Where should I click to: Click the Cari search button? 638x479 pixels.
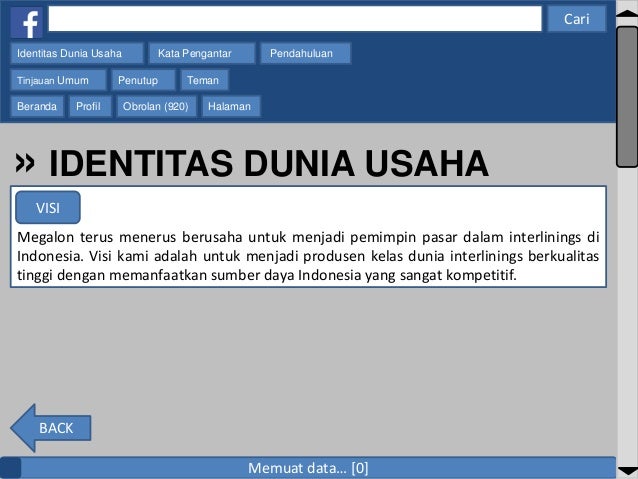point(577,19)
